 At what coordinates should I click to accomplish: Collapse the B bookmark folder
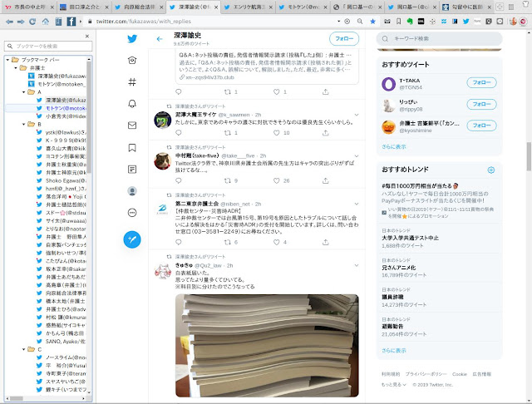point(24,124)
